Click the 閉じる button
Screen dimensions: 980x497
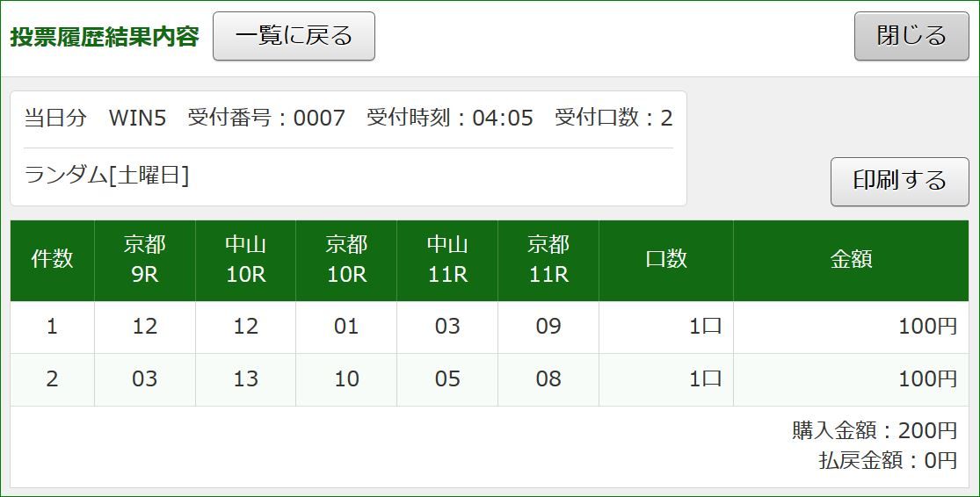[x=911, y=36]
